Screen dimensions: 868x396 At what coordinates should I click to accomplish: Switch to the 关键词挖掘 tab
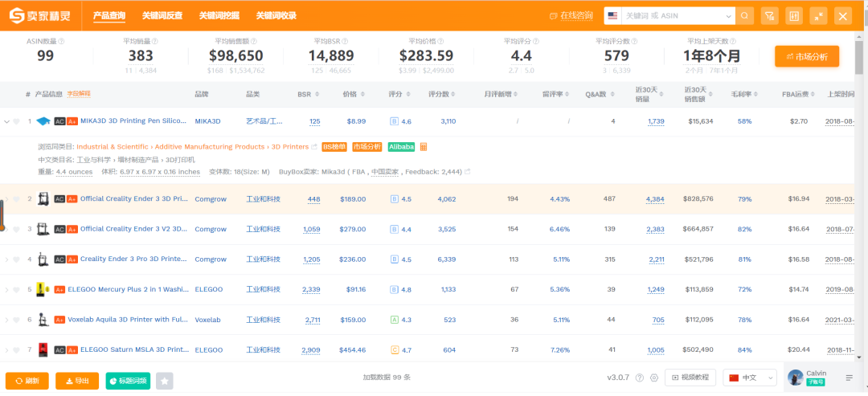(219, 15)
